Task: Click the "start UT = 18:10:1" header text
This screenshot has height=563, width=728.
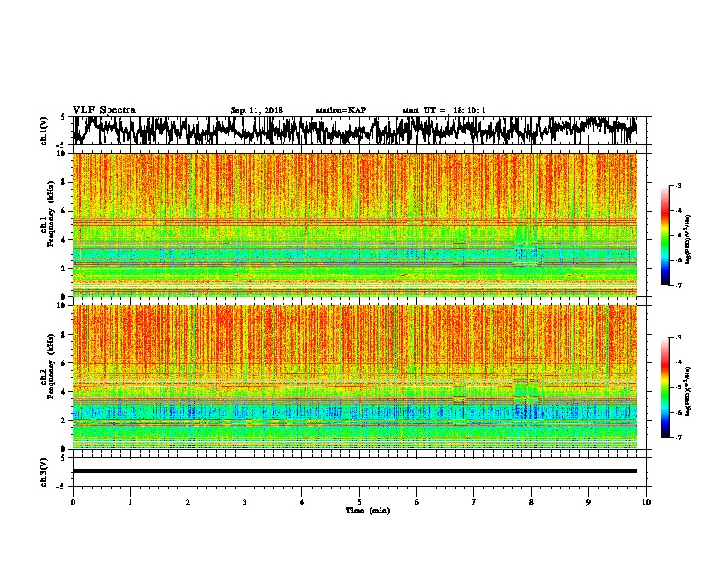Action: click(x=444, y=110)
